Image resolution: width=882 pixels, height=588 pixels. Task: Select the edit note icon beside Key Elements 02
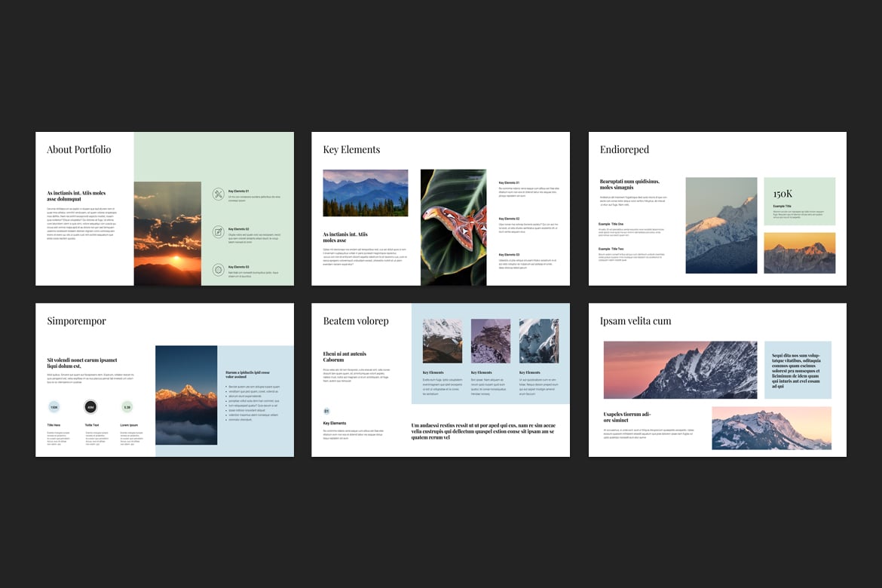219,232
